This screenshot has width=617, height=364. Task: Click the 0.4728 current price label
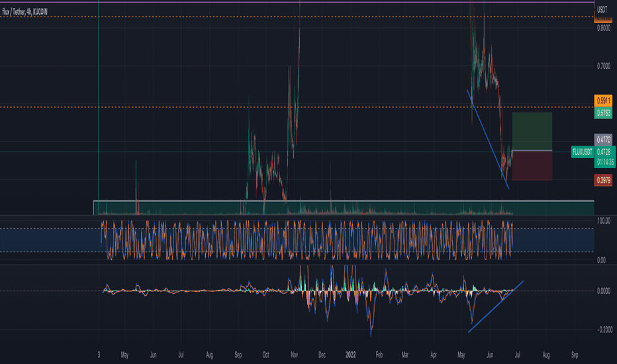point(604,152)
